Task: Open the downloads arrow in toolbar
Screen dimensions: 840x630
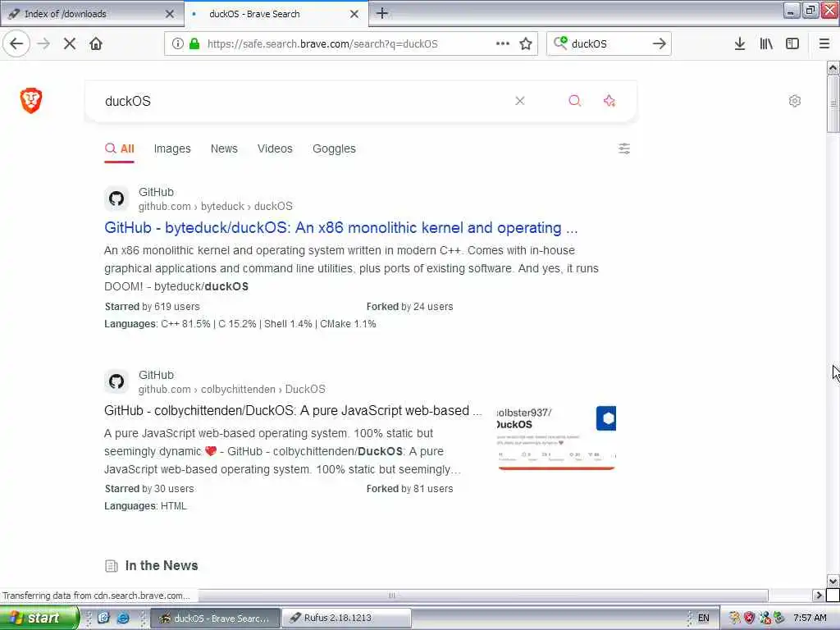Action: [x=739, y=43]
